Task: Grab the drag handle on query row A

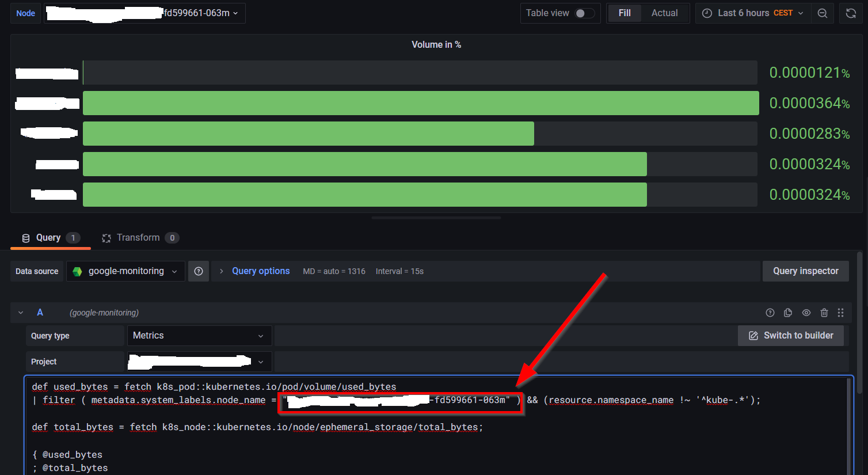Action: click(841, 312)
